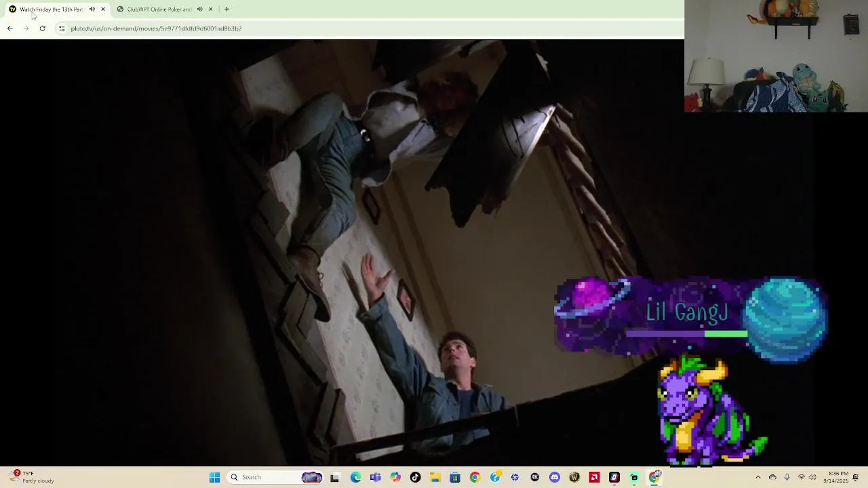
Task: Open the network Wi-Fi tray icon
Action: [802, 477]
